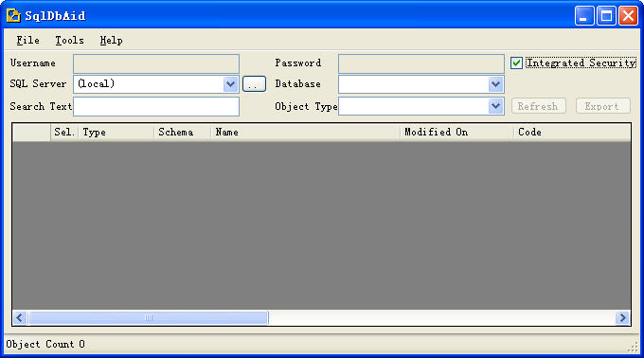Click the window resize grip in status bar

point(633,348)
